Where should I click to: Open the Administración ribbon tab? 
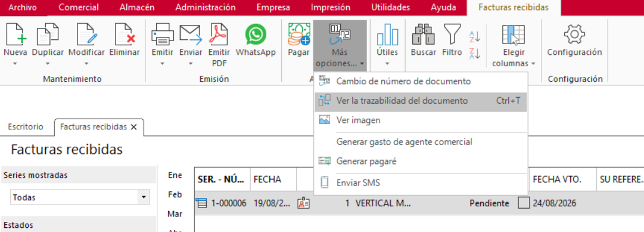tap(206, 7)
